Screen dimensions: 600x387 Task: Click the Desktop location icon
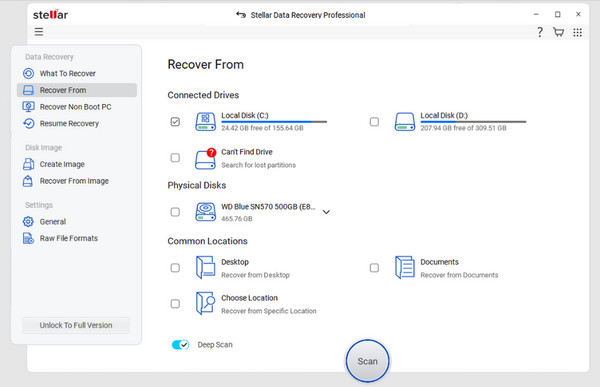[205, 268]
